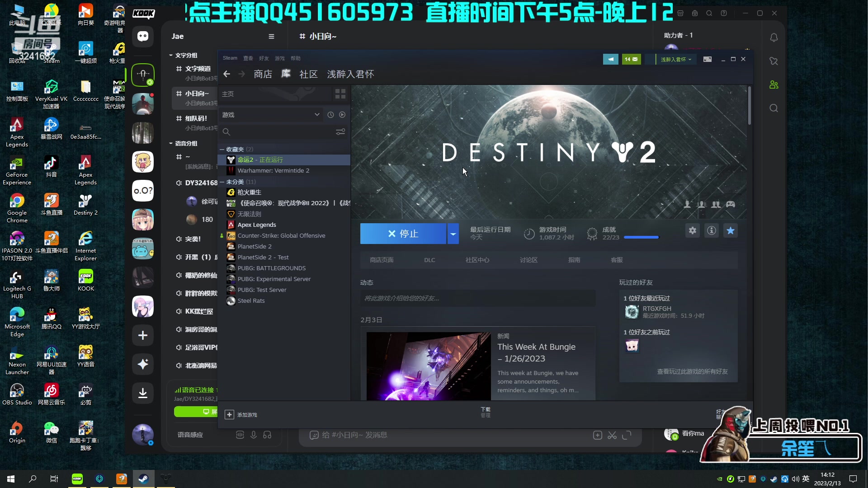Open Destiny 2 manage gear icon
868x488 pixels.
692,230
